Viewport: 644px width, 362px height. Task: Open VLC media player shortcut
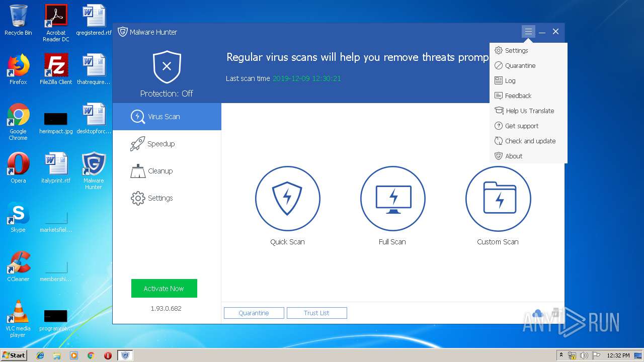tap(18, 319)
